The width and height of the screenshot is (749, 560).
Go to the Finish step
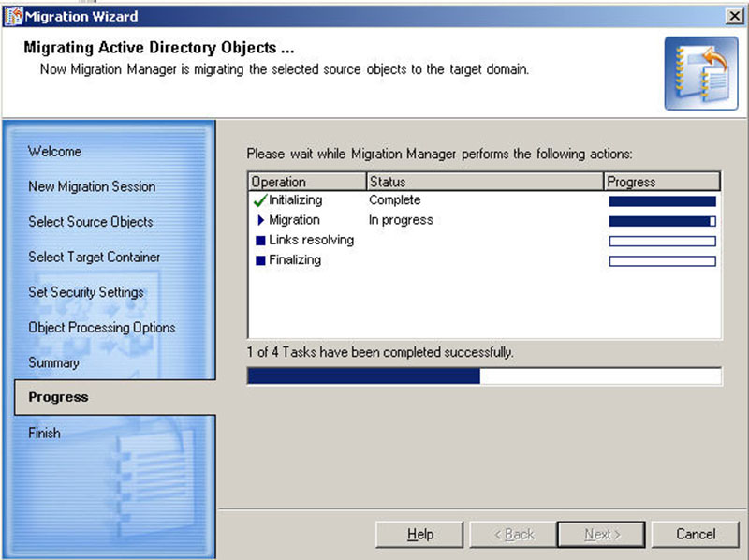(44, 433)
